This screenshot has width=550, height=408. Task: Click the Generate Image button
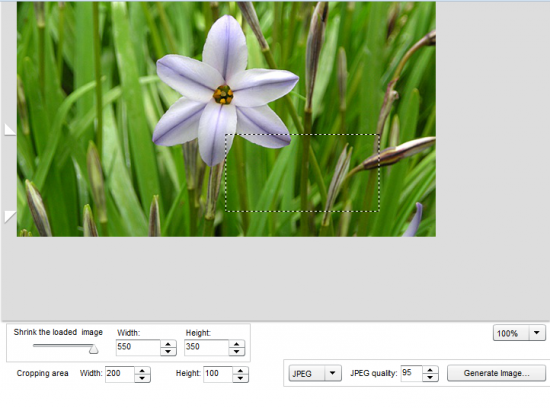(496, 373)
